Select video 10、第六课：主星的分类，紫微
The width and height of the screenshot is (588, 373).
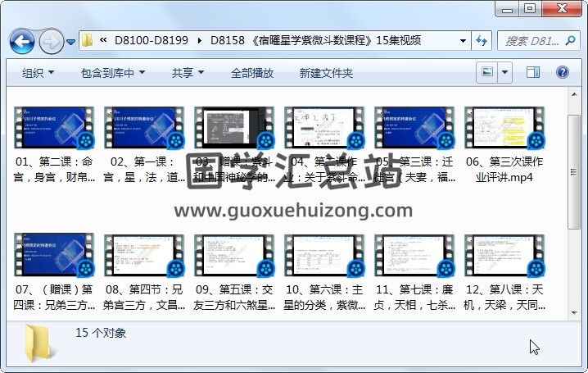tap(324, 272)
